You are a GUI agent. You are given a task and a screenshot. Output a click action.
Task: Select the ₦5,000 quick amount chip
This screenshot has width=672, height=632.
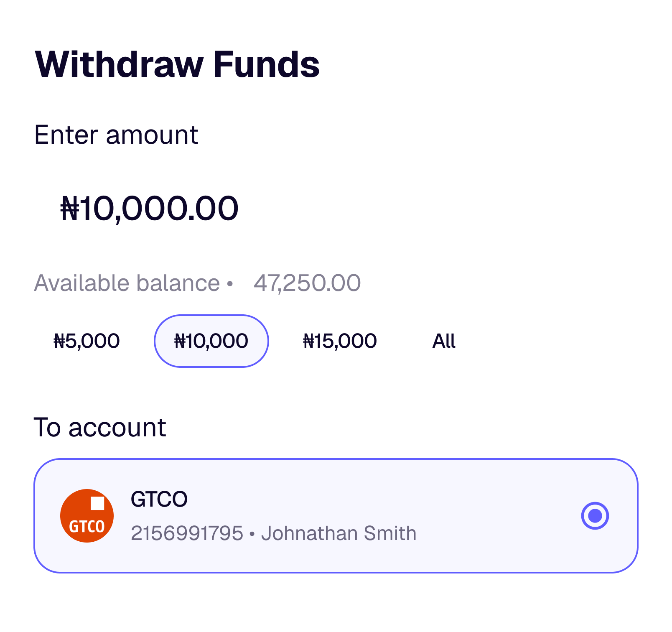[87, 341]
